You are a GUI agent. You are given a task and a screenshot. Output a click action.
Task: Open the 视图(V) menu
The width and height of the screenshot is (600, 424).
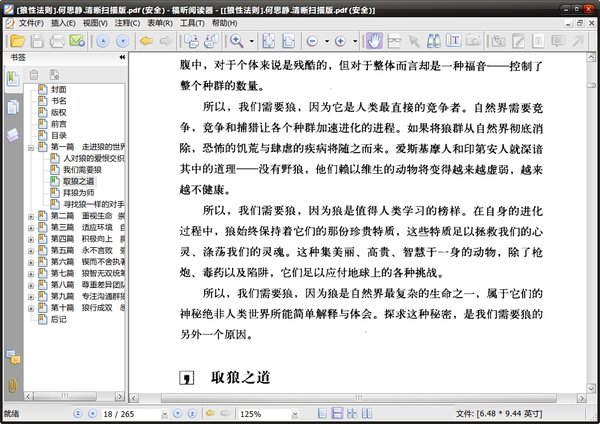[95, 23]
